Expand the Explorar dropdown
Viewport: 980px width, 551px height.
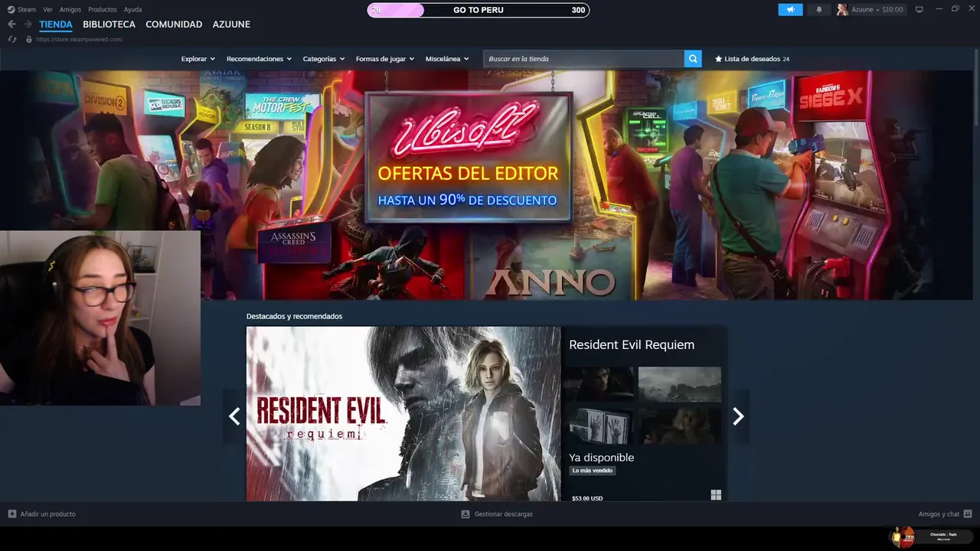point(198,59)
